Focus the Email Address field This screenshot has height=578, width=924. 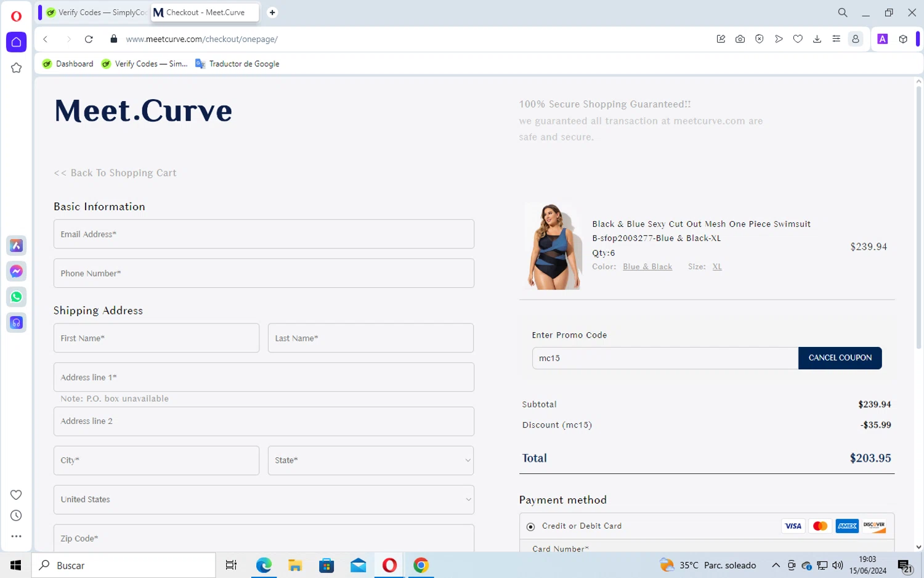[x=264, y=234]
